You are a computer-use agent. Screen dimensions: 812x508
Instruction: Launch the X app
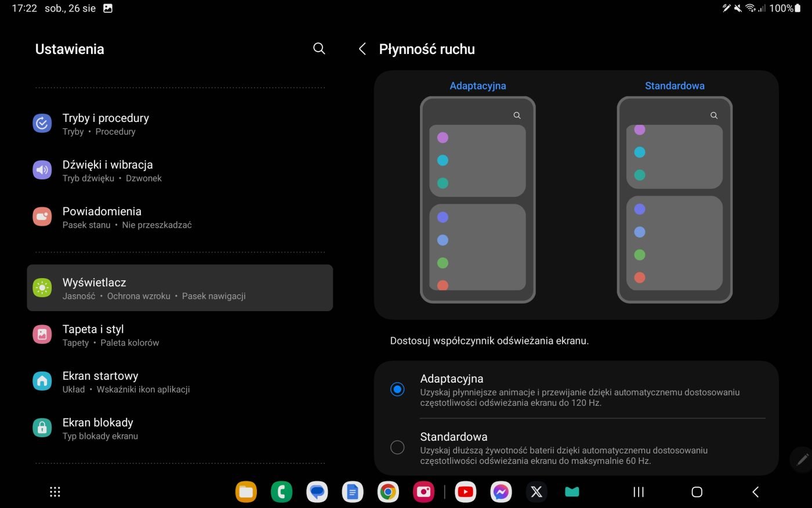536,492
